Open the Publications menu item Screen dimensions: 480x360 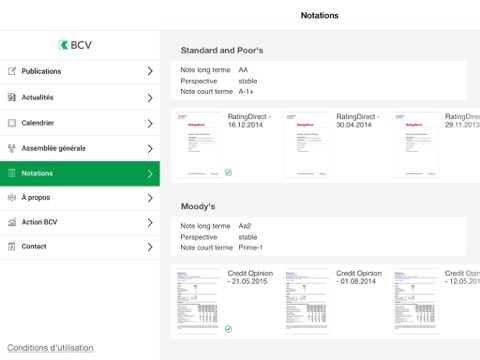tap(80, 72)
